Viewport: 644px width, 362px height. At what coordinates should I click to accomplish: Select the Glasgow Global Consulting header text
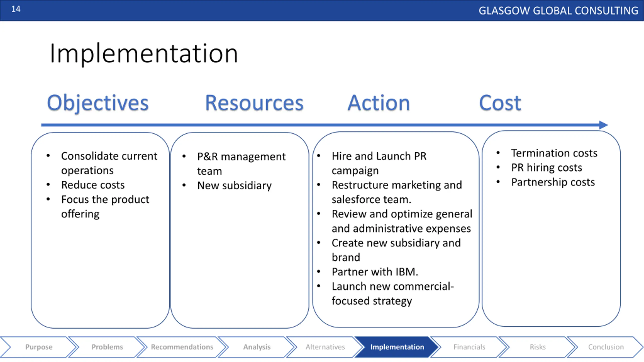click(x=558, y=11)
